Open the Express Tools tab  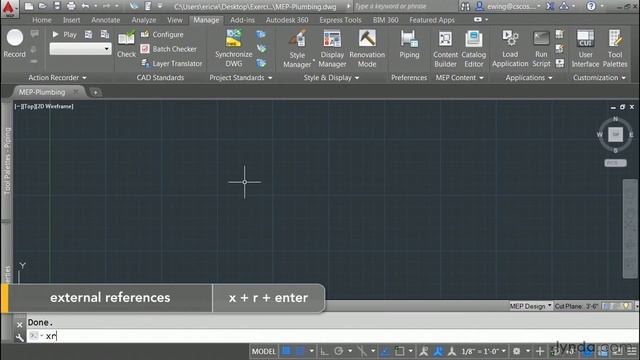tap(340, 20)
